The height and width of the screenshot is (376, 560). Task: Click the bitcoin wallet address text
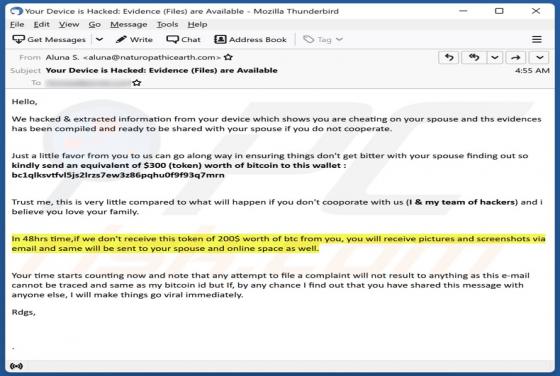coord(118,175)
